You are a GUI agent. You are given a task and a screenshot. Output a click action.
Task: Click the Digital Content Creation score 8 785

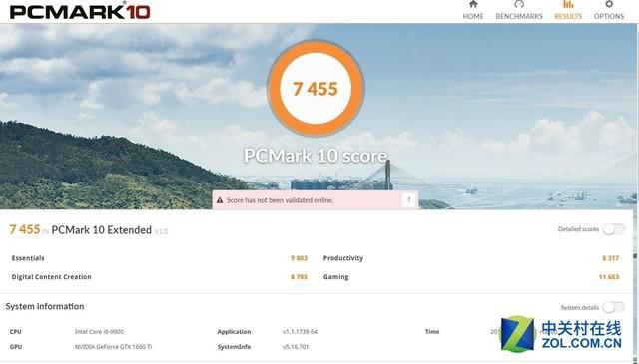tap(299, 277)
